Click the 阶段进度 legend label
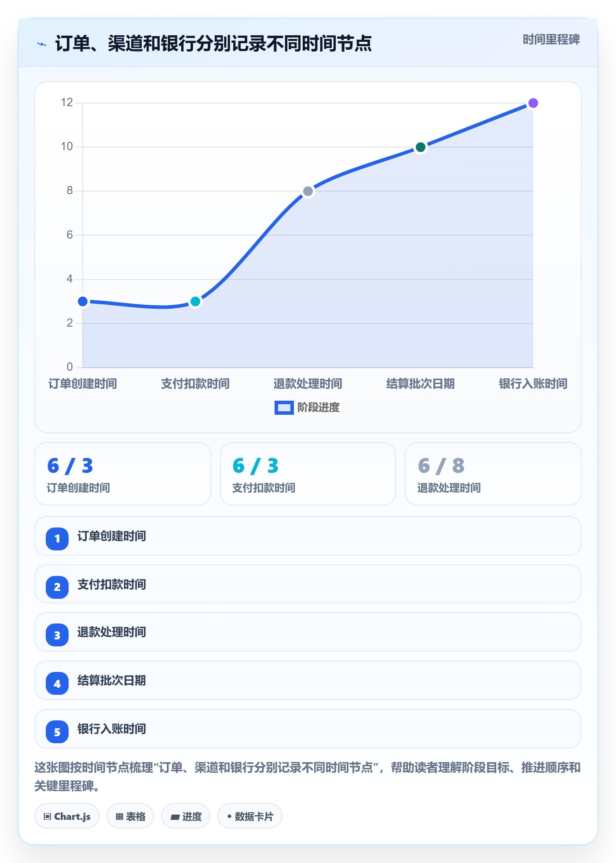The height and width of the screenshot is (863, 616). (319, 408)
